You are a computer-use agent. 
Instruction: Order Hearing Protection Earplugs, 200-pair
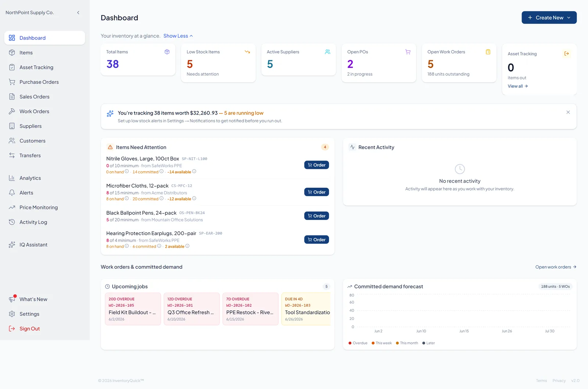[316, 239]
